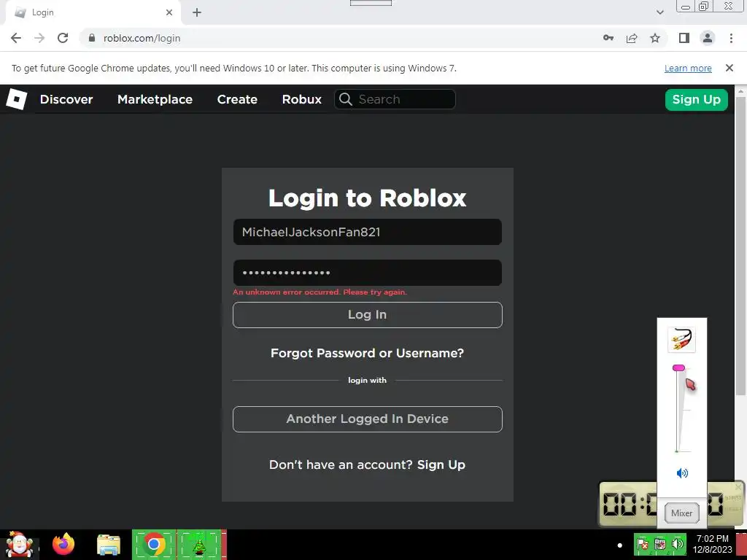
Task: Open the audio device cable icon
Action: point(681,340)
